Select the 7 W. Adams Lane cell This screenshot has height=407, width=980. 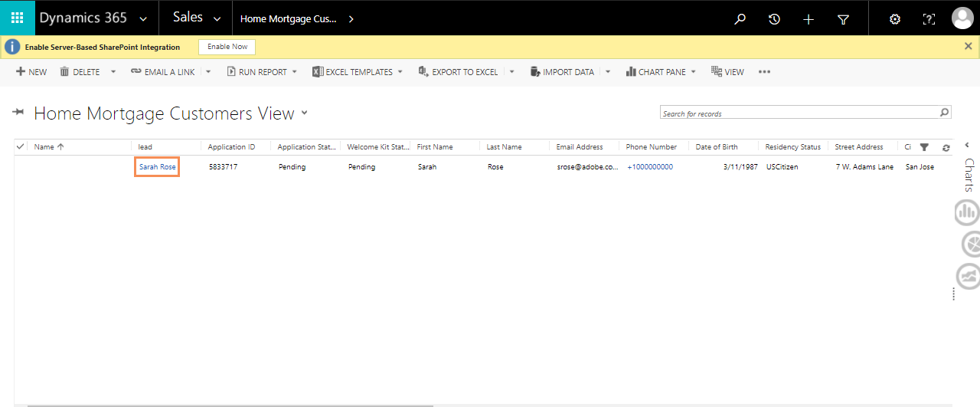pos(864,166)
